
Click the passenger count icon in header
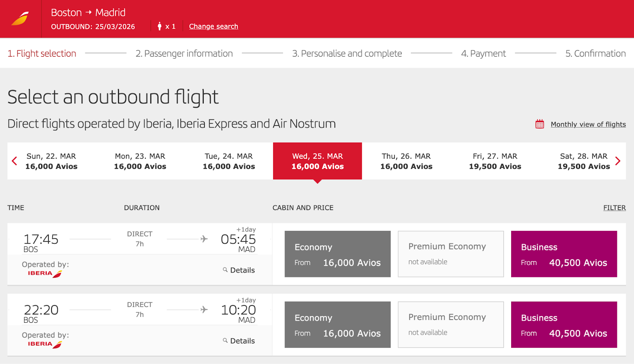159,26
